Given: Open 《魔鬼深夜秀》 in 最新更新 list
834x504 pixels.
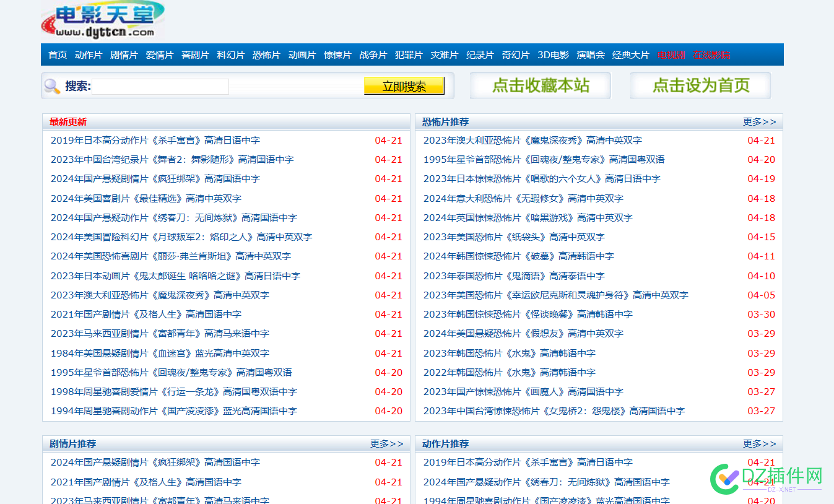Looking at the screenshot, I should tap(160, 295).
